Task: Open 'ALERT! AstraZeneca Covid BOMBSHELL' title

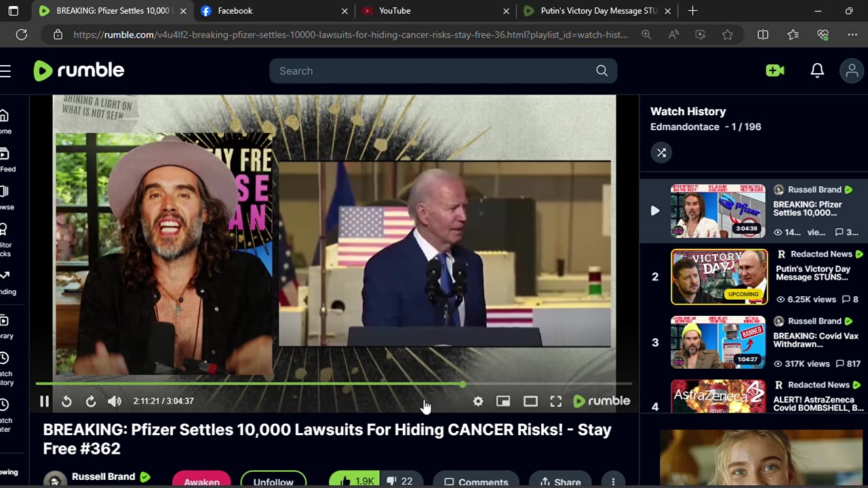Action: pyautogui.click(x=818, y=403)
